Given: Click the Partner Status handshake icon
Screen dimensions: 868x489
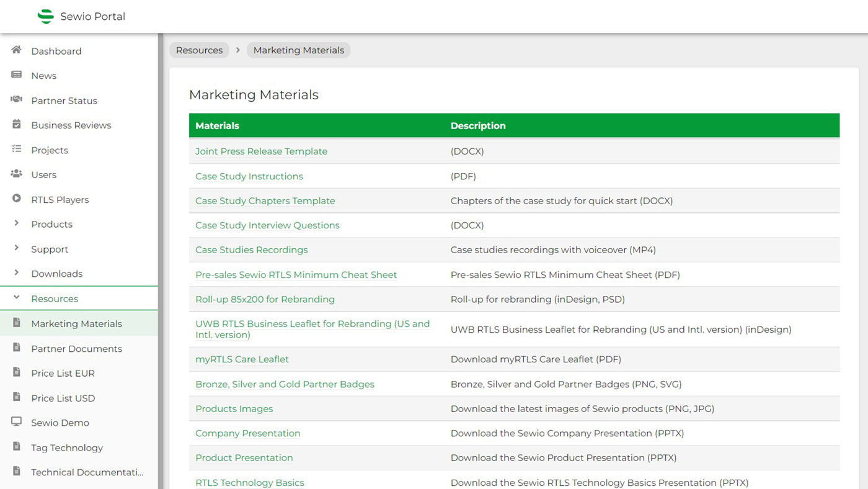Looking at the screenshot, I should (17, 100).
